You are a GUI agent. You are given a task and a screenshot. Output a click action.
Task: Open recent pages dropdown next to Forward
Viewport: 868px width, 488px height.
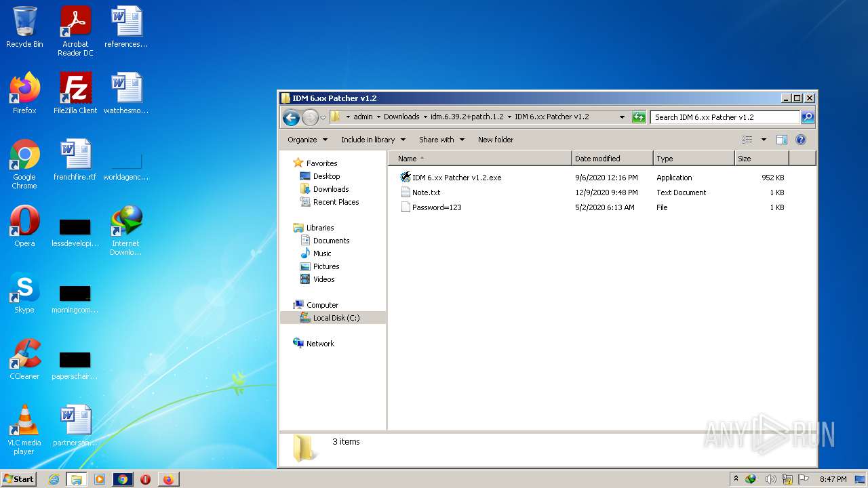pyautogui.click(x=323, y=117)
